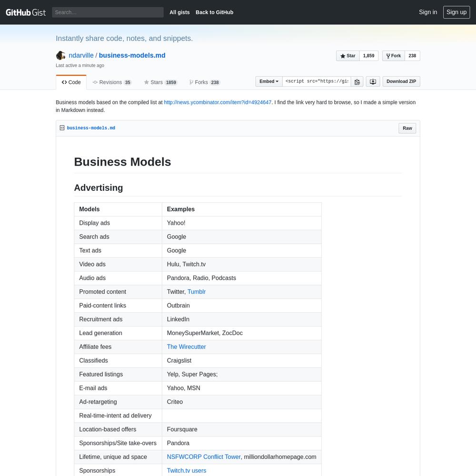Image resolution: width=476 pixels, height=476 pixels.
Task: Open the business-models.md gist title link
Action: (x=132, y=55)
